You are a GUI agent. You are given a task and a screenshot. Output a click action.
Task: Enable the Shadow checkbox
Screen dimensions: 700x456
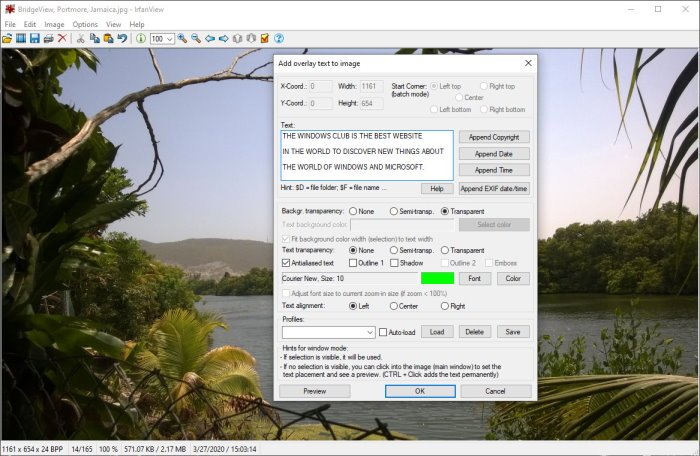[395, 263]
